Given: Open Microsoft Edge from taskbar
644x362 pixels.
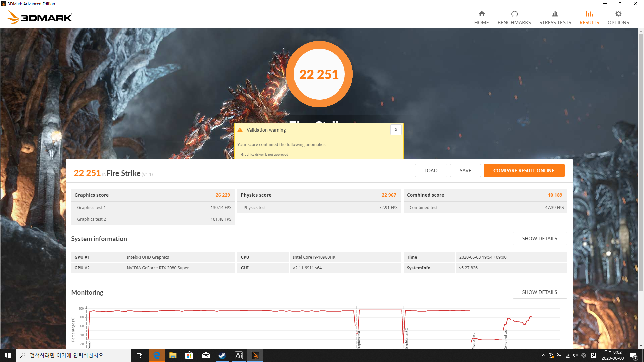Looking at the screenshot, I should (157, 355).
